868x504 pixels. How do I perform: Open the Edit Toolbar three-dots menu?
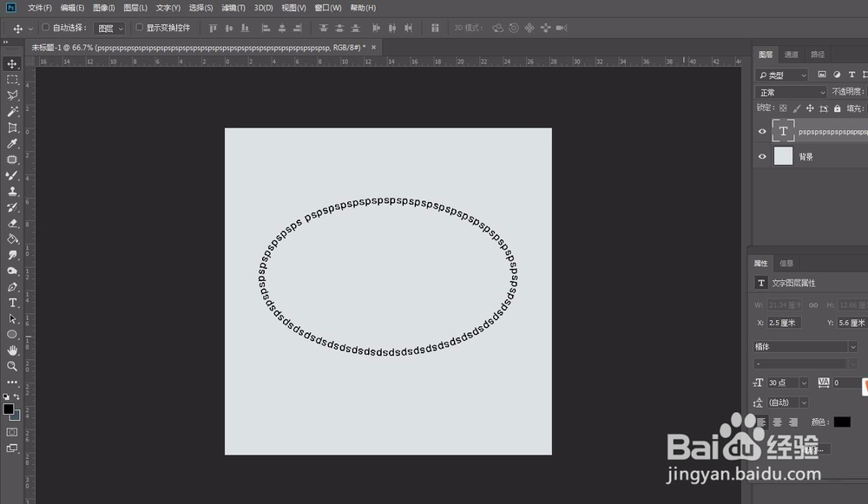pyautogui.click(x=12, y=382)
